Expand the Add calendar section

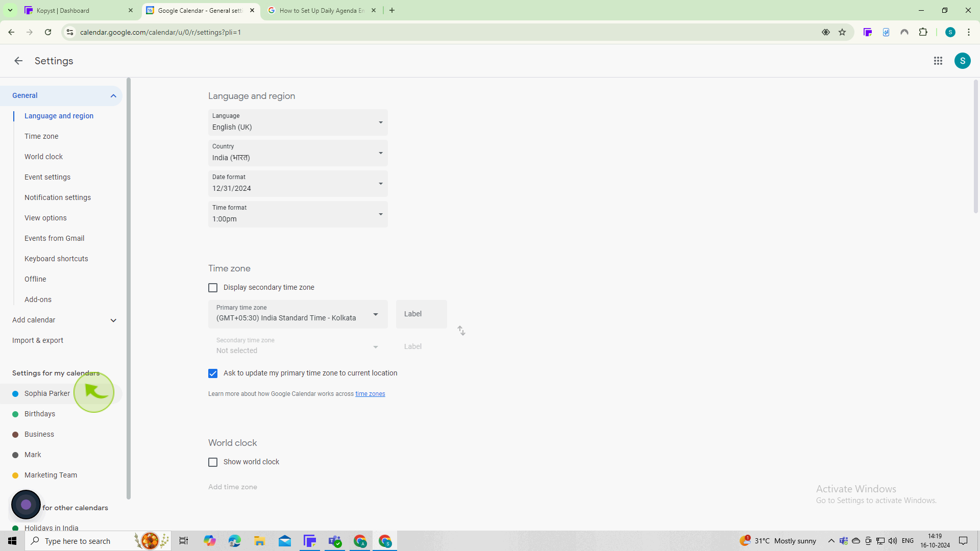113,320
